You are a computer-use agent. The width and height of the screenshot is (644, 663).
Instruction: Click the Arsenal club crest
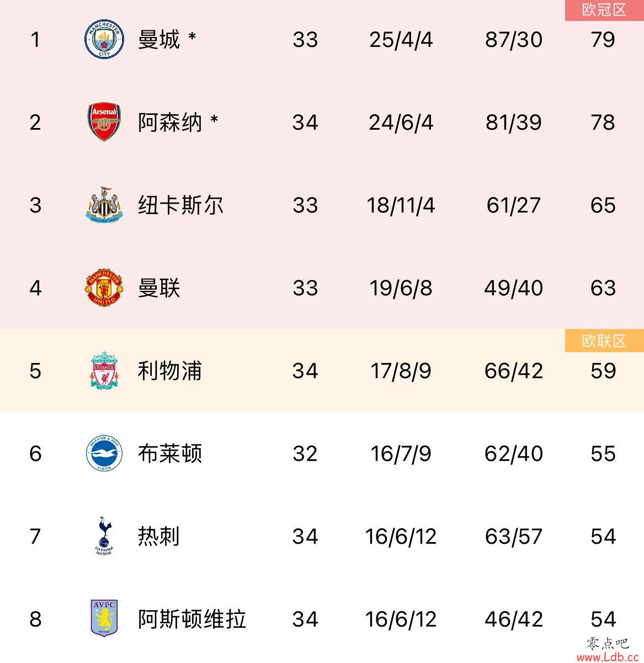(104, 122)
